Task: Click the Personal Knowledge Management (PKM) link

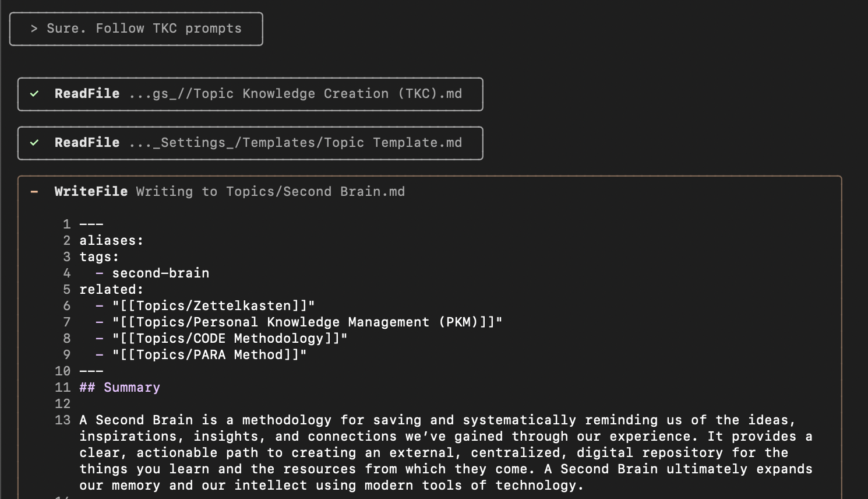Action: click(307, 322)
